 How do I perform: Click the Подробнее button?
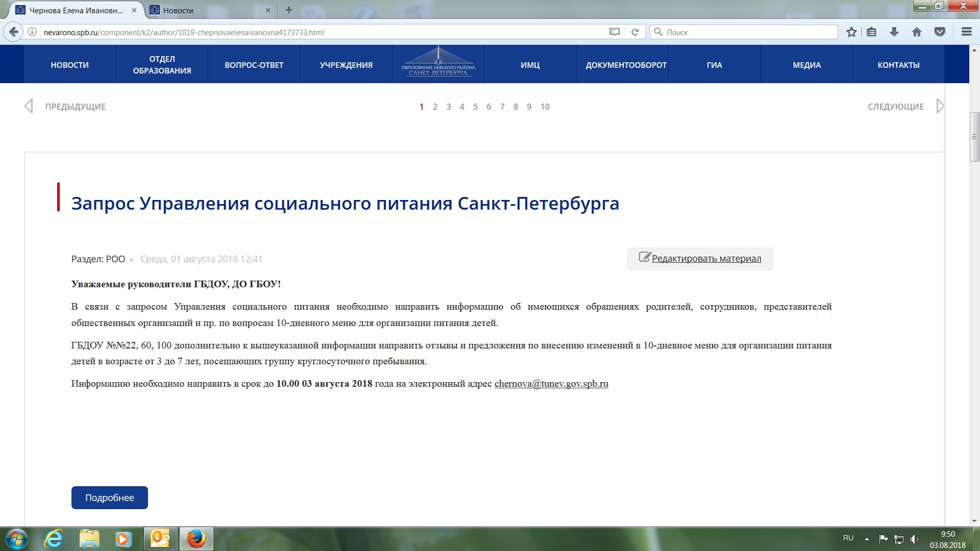(109, 497)
